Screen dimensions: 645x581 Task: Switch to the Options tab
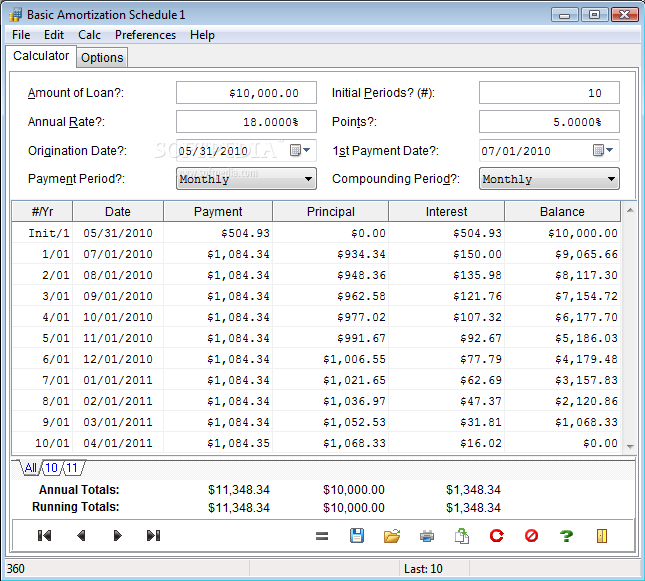[x=102, y=58]
